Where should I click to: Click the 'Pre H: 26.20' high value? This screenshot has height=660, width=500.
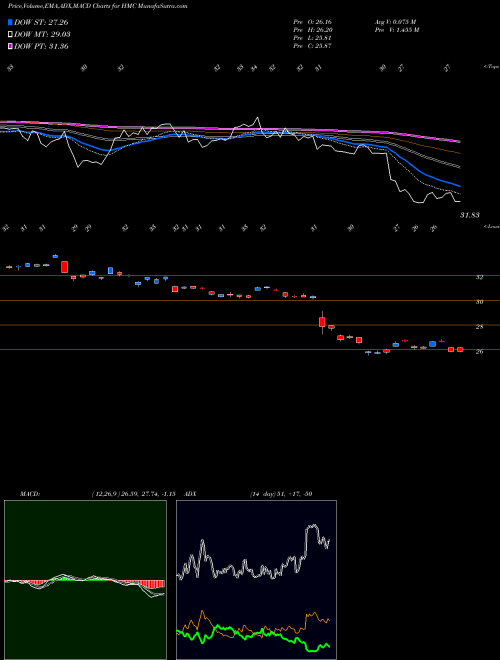tap(312, 30)
